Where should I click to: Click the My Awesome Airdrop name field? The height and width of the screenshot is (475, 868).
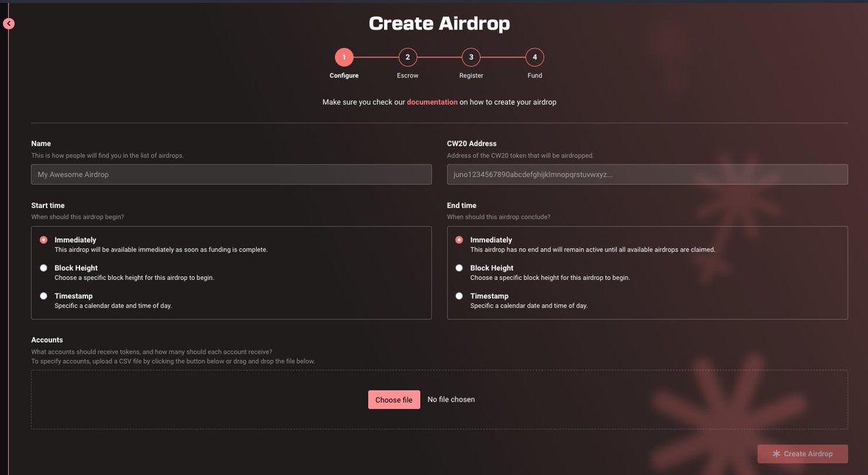230,174
